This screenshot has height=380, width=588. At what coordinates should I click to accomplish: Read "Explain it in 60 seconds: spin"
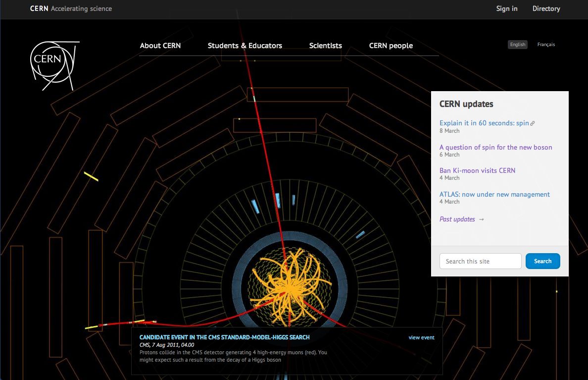484,123
